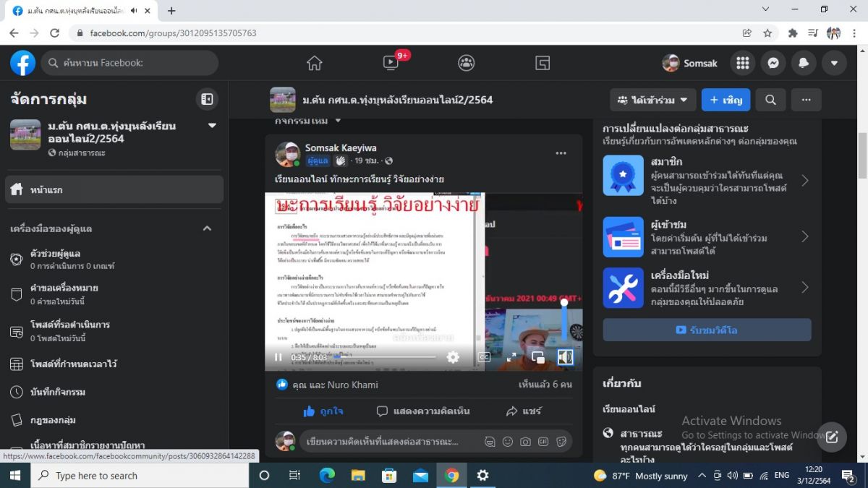Open the Facebook Home feed icon
Viewport: 868px width, 488px height.
coord(314,63)
